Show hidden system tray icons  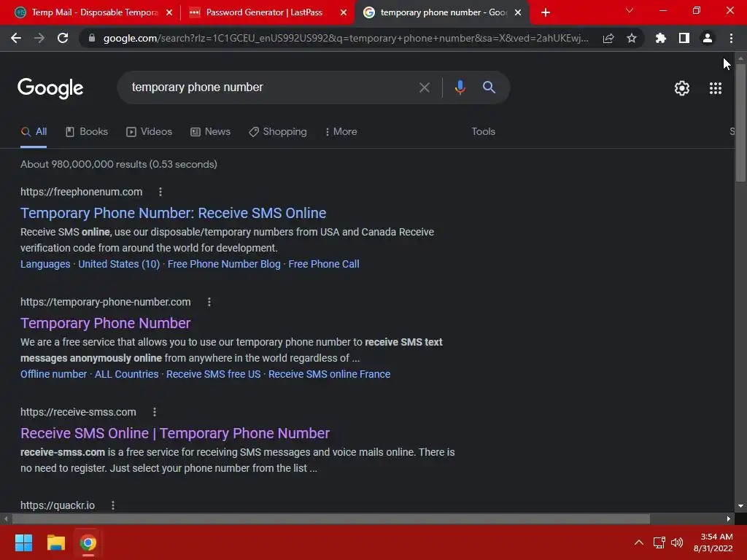tap(639, 542)
